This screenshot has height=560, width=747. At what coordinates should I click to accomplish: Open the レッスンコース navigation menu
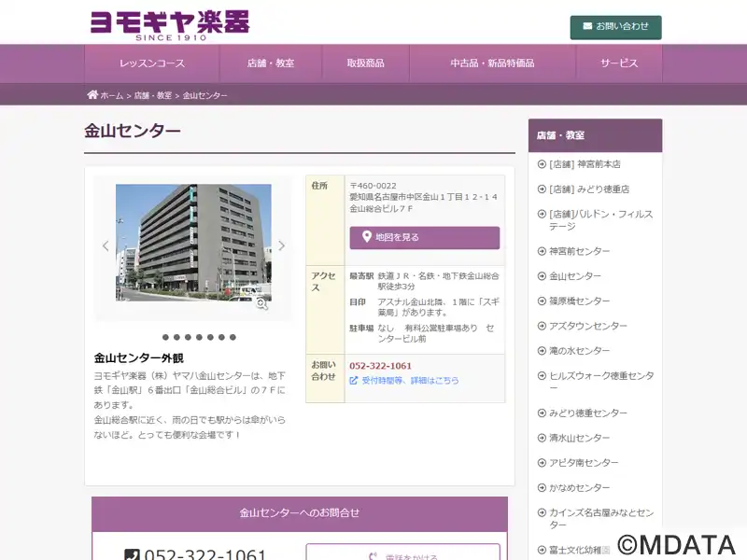[x=152, y=63]
